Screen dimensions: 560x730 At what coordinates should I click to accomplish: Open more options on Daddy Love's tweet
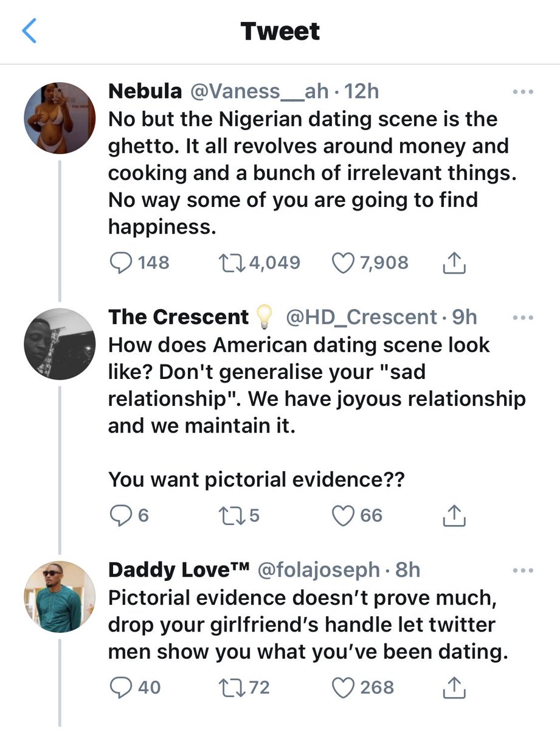coord(522,571)
